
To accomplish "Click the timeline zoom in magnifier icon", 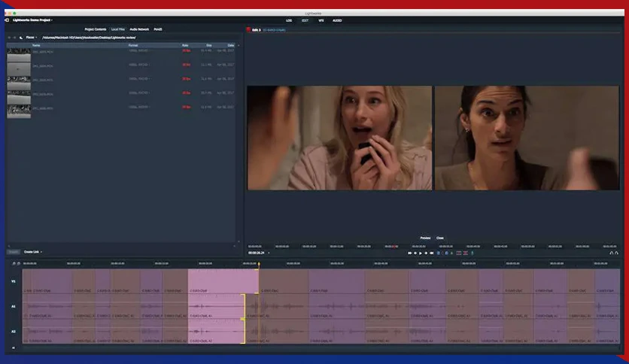I will pos(19,263).
